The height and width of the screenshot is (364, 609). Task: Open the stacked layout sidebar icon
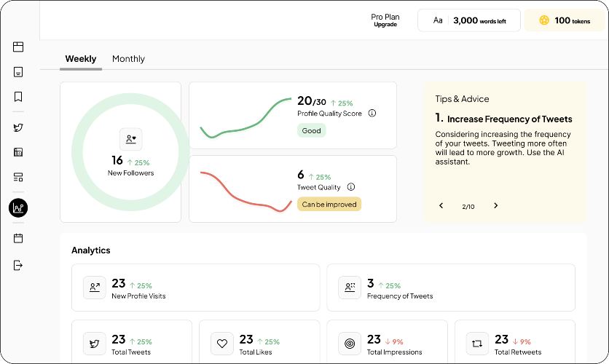pos(18,178)
